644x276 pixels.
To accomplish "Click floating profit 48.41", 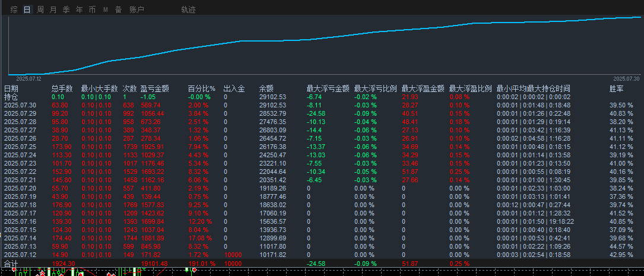I will pyautogui.click(x=410, y=122).
